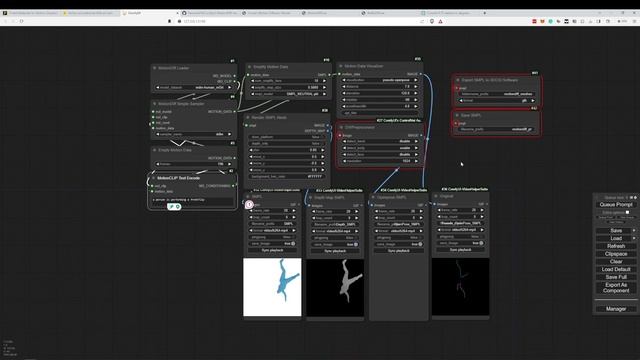Enable the Extra options checkbox
The image size is (640, 360).
point(627,212)
